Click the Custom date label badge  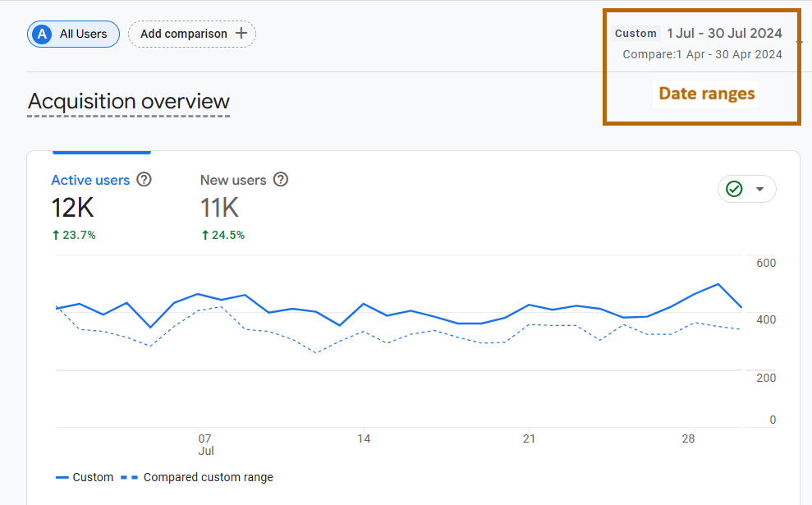click(635, 34)
